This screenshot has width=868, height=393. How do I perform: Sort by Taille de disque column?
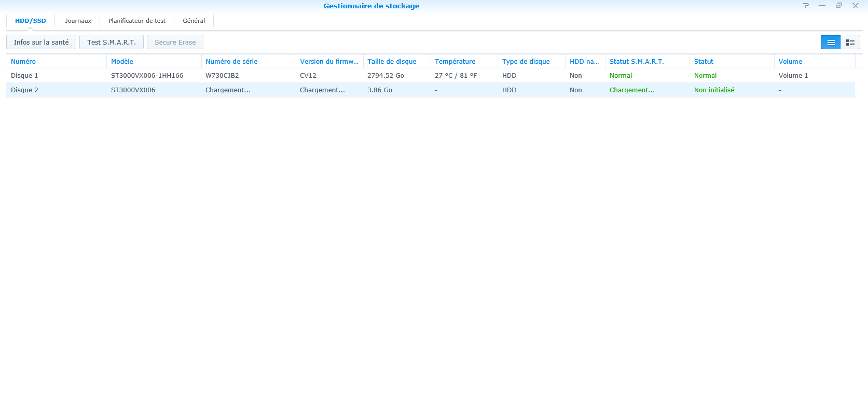[x=392, y=61]
